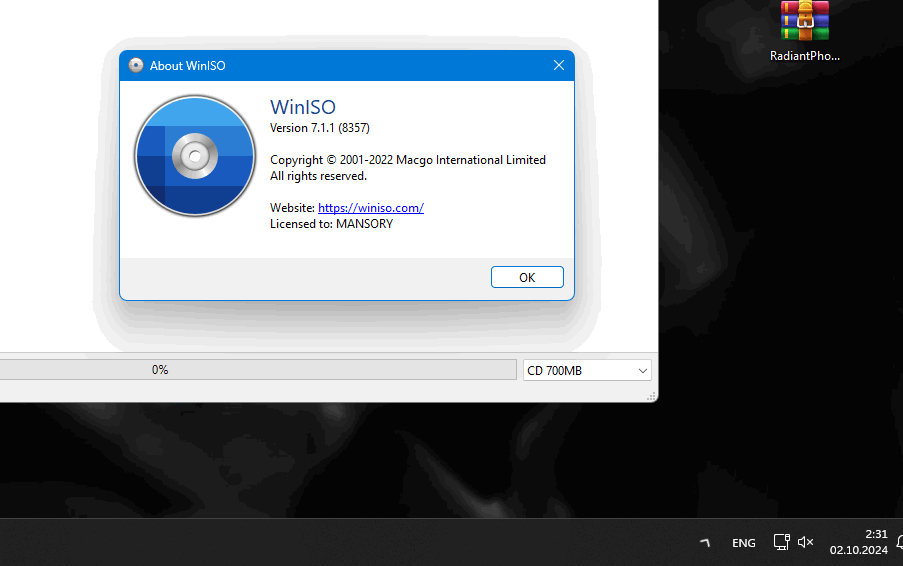The width and height of the screenshot is (903, 566).
Task: Click the Copyright Macgo International Limited line
Action: [x=408, y=159]
